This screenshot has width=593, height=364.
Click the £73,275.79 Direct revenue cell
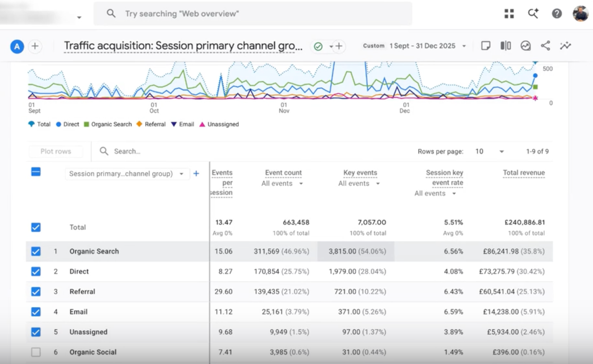coord(512,271)
